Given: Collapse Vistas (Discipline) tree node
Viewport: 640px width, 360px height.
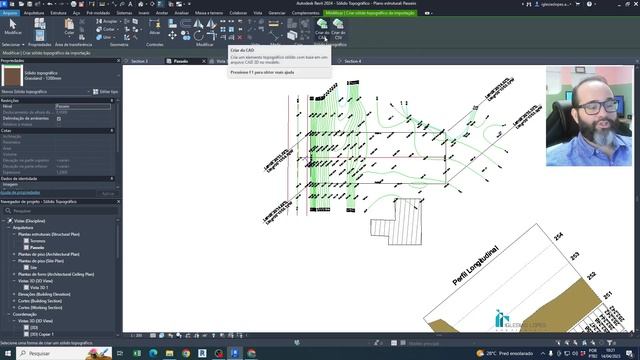Looking at the screenshot, I should tap(4, 221).
